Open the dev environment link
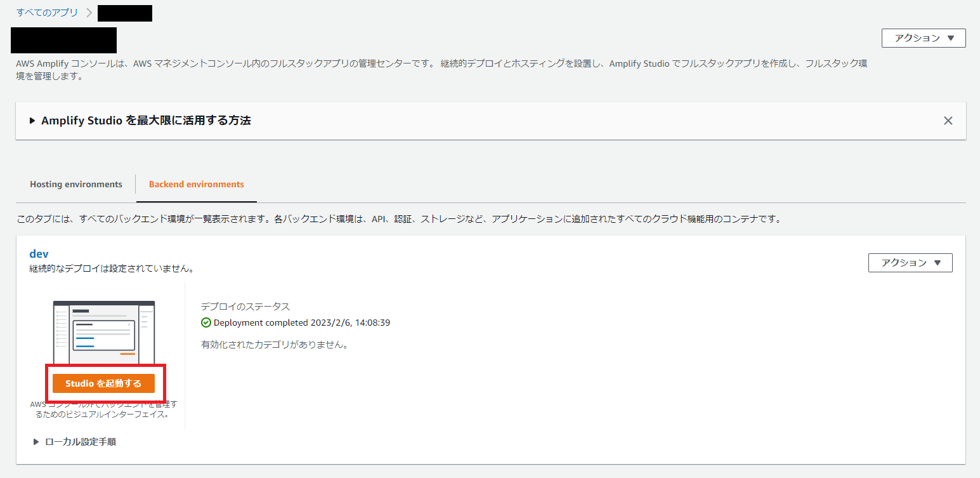980x478 pixels. [39, 254]
